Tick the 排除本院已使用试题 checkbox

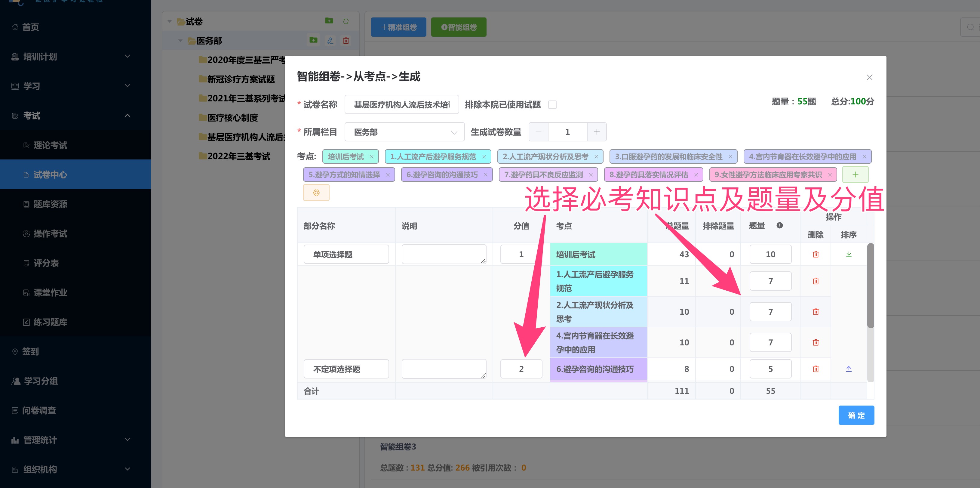pos(552,105)
